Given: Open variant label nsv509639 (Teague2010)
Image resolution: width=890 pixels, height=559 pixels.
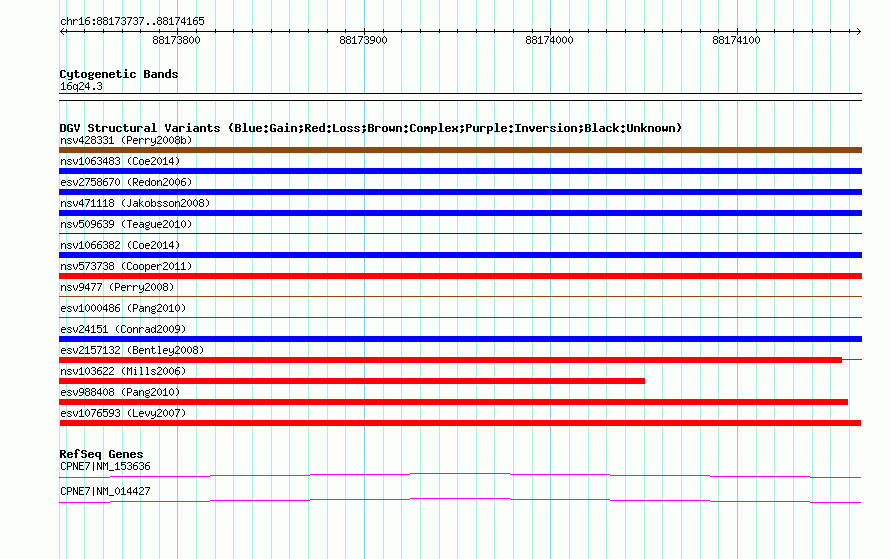Looking at the screenshot, I should pyautogui.click(x=126, y=224).
